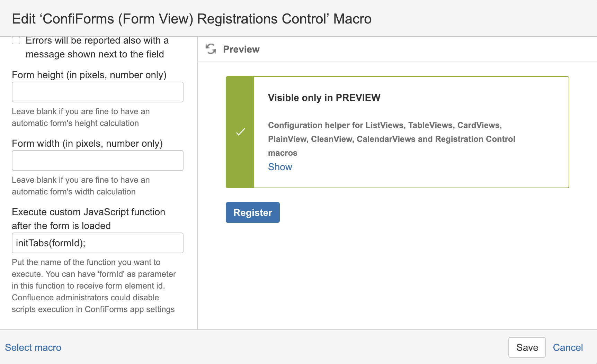Click the 'Execute custom JavaScript function' label

tap(89, 219)
